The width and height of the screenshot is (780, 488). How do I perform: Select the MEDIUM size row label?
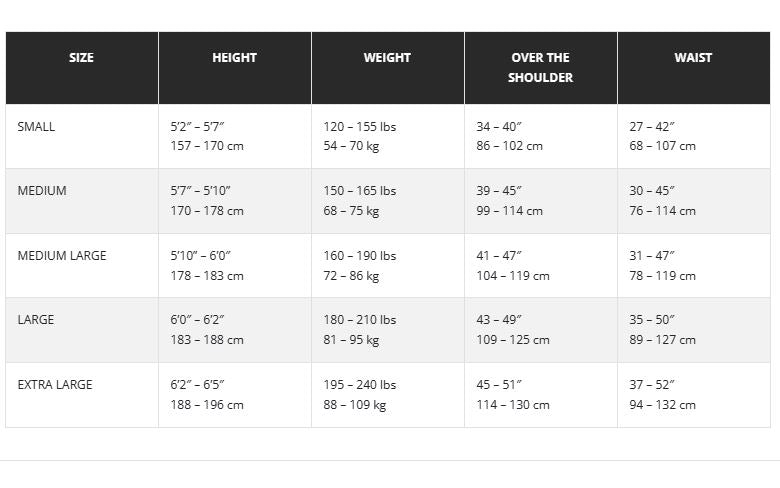pyautogui.click(x=42, y=191)
